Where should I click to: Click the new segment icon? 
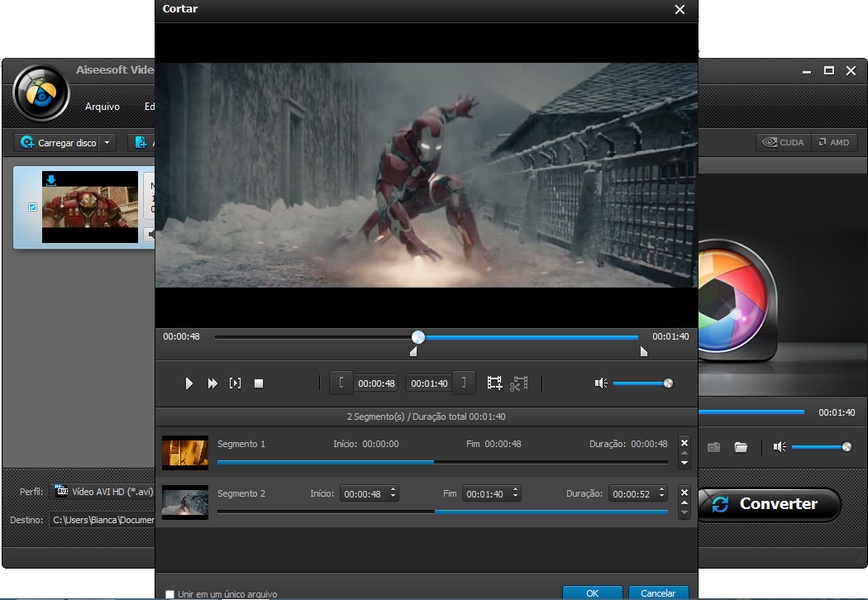coord(494,383)
